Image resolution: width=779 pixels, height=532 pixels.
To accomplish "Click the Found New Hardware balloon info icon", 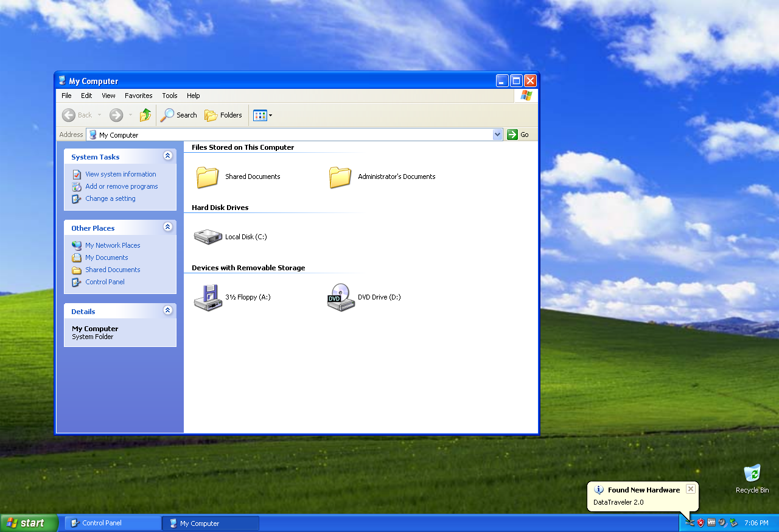I will [x=599, y=489].
